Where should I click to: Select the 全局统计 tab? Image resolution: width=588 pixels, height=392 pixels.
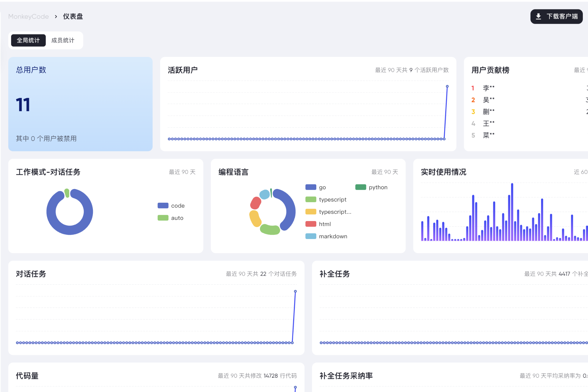click(x=28, y=40)
